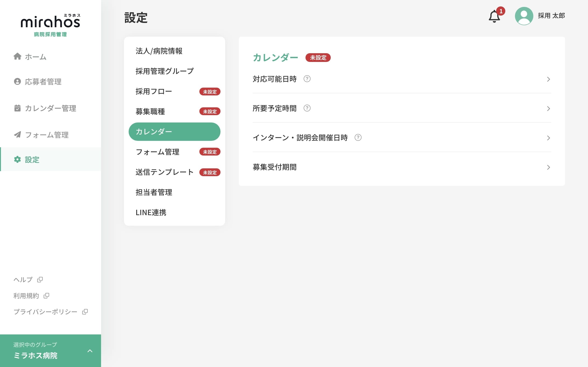Screen dimensions: 588x367
Task: Click the person icon for 応募者管理
Action: click(x=17, y=82)
